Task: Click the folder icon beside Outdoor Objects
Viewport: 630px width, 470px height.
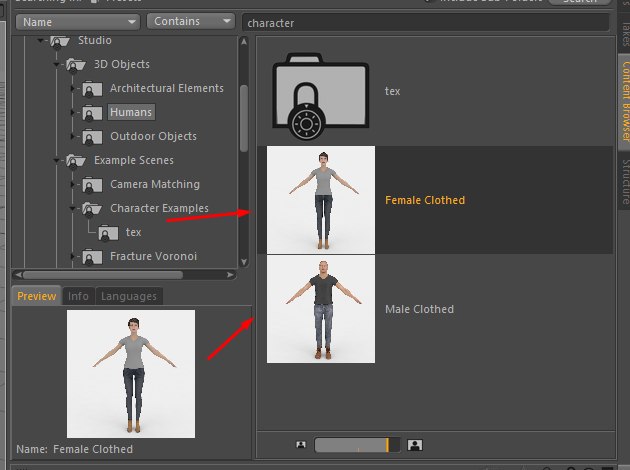Action: click(x=92, y=137)
